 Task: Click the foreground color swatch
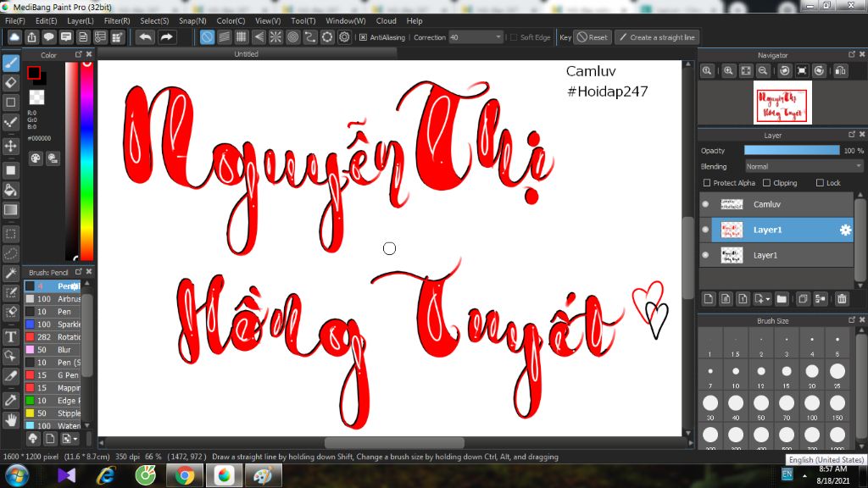34,73
